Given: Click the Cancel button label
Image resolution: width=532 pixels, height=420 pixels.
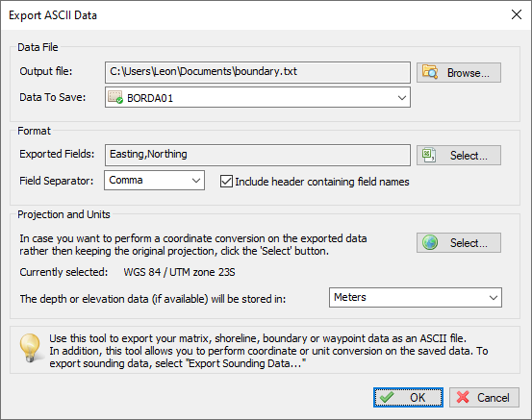Looking at the screenshot, I should point(493,398).
